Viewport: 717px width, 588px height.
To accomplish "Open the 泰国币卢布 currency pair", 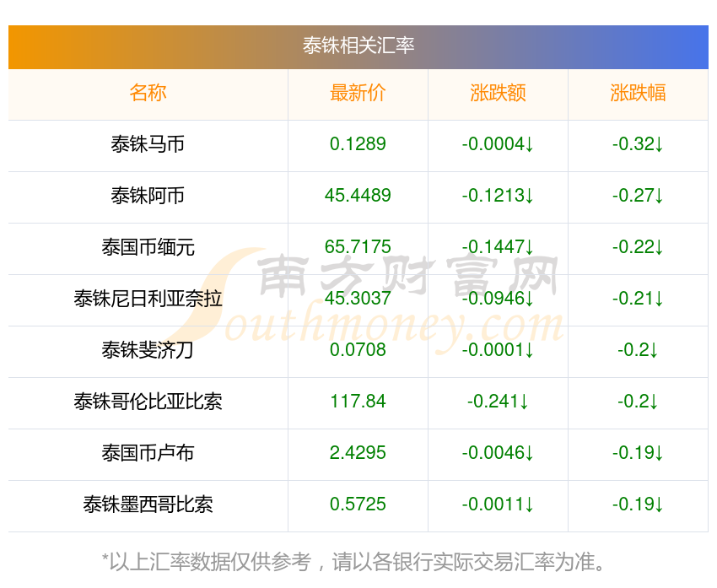I will click(x=148, y=453).
